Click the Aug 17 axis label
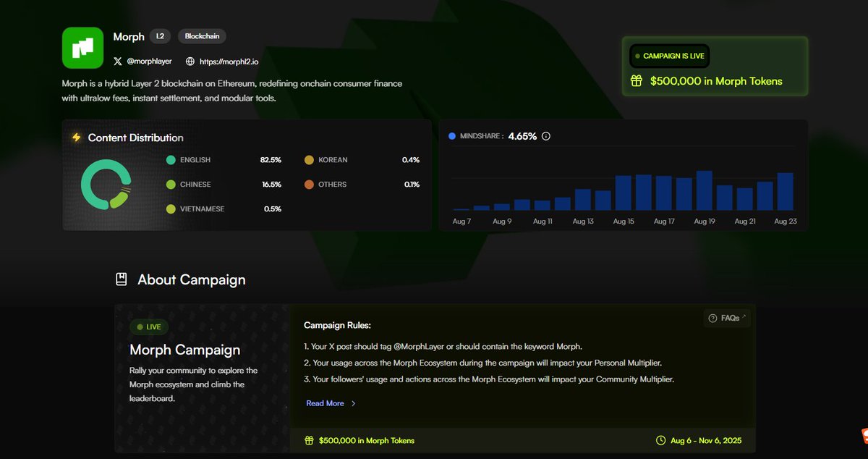Screen dimensions: 868x459 tap(664, 222)
